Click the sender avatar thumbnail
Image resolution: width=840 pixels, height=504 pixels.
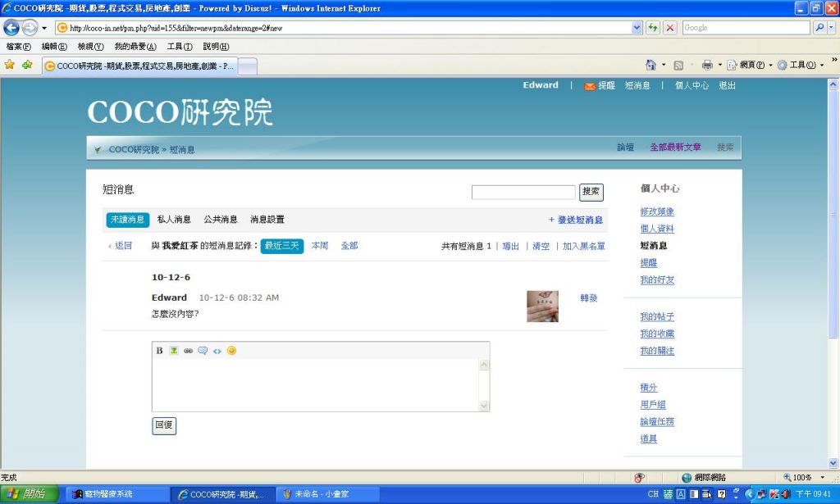pos(542,306)
